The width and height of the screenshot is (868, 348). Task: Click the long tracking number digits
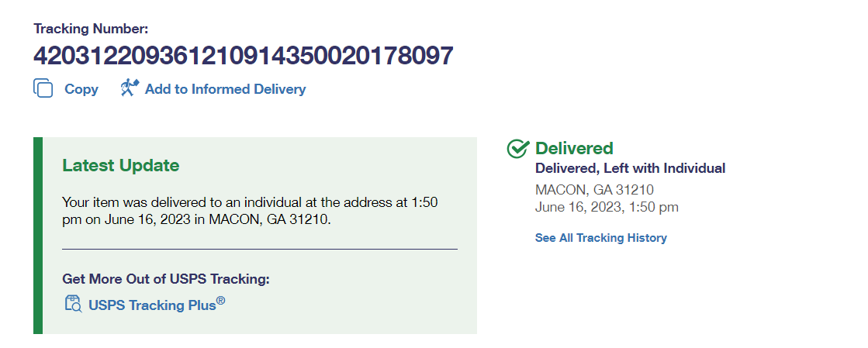point(243,56)
